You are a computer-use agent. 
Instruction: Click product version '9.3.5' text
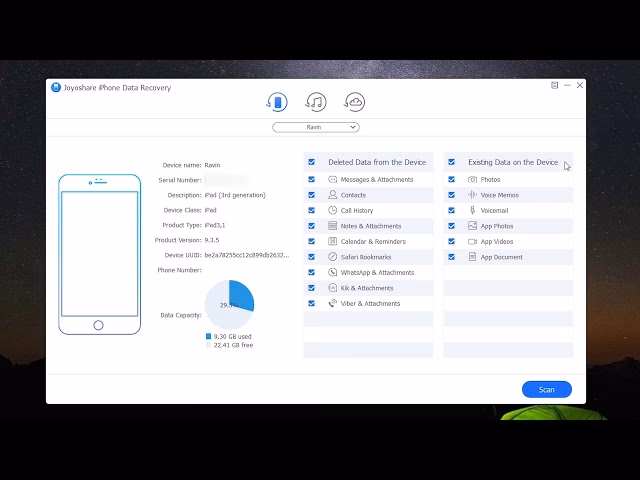pyautogui.click(x=212, y=240)
